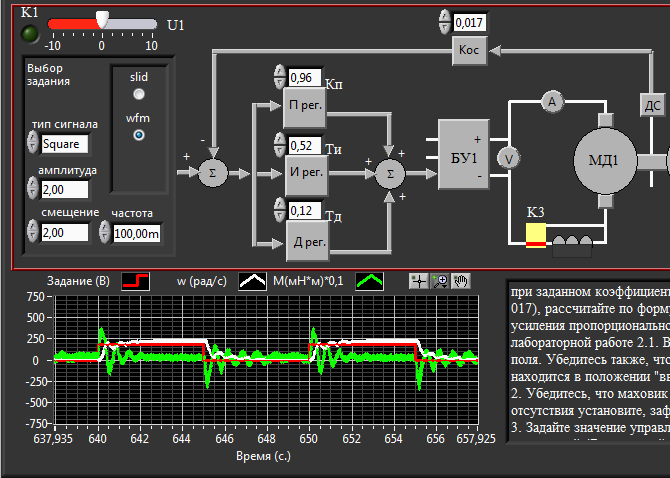670x478 pixels.
Task: Increment the амплитуда stepper
Action: pyautogui.click(x=32, y=183)
